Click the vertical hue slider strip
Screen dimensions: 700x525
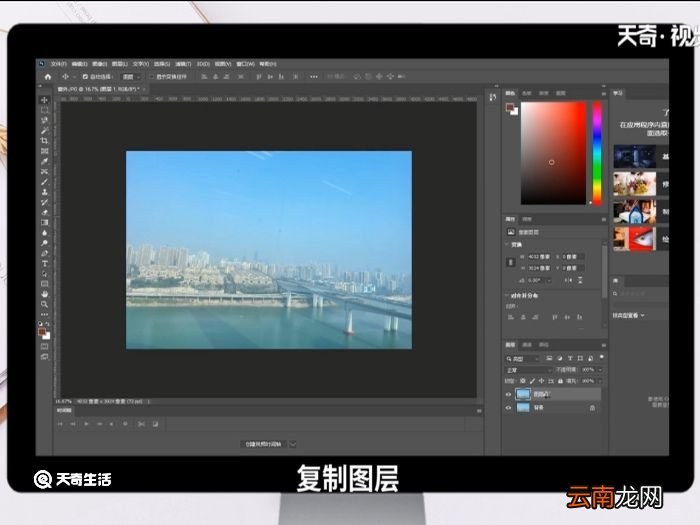point(597,153)
